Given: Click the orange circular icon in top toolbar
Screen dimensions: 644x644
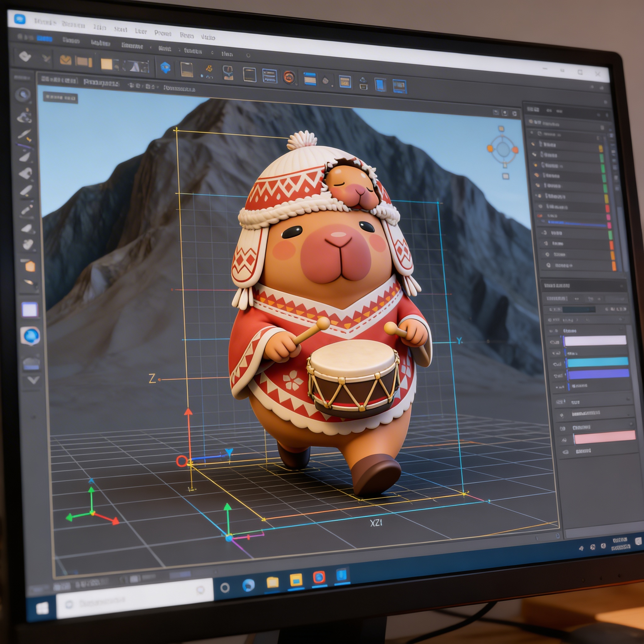Looking at the screenshot, I should pos(289,77).
